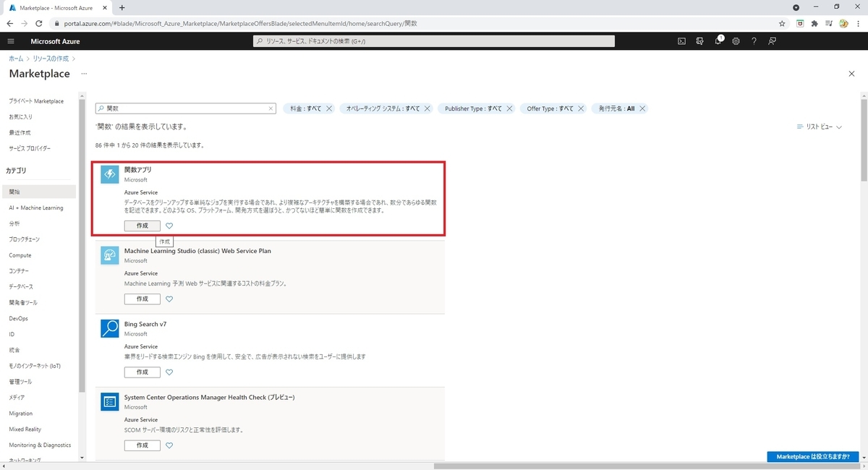Screen dimensions: 868x470
Task: Open Azure portal settings gear
Action: point(736,41)
